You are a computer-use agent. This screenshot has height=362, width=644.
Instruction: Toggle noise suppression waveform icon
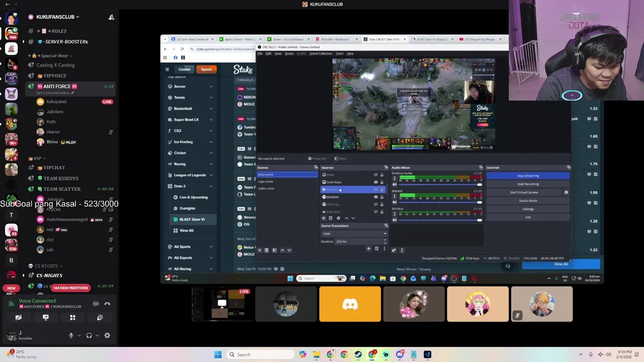(x=96, y=304)
